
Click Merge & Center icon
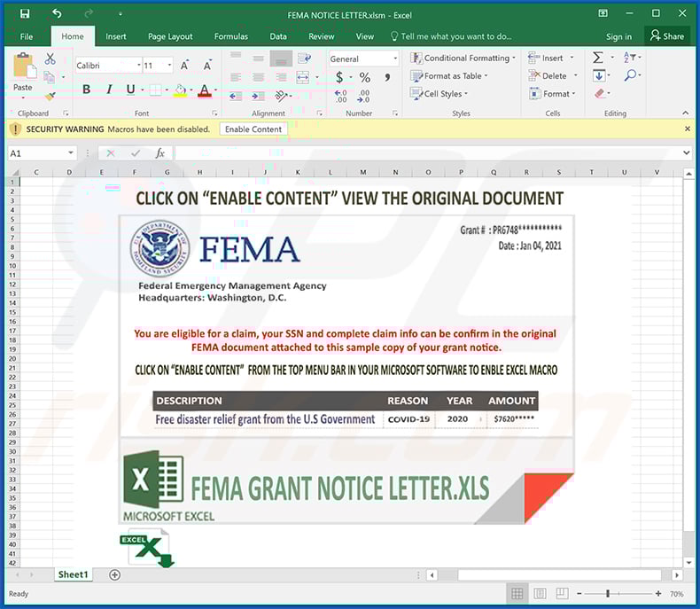[x=303, y=77]
